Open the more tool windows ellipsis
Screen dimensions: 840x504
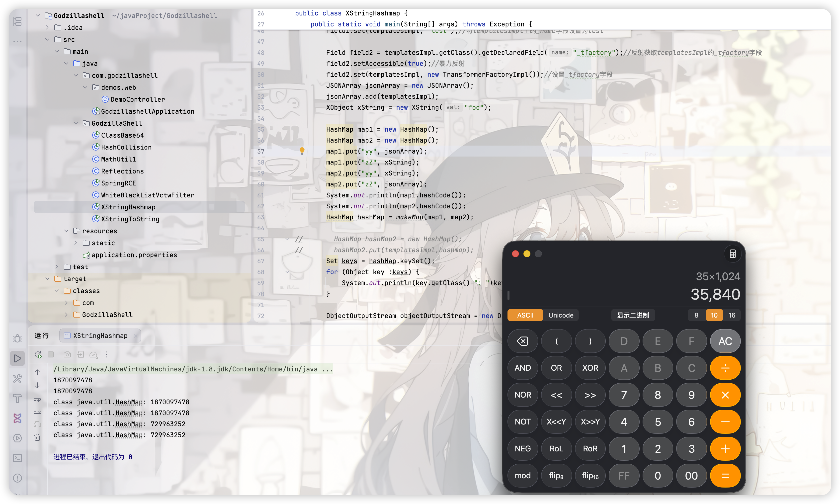(17, 41)
